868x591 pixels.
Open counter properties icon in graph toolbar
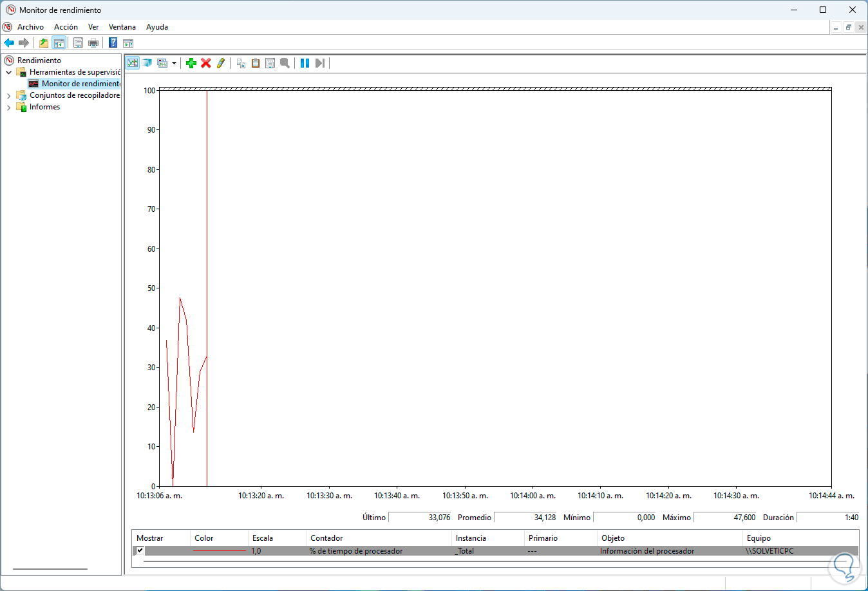(270, 63)
